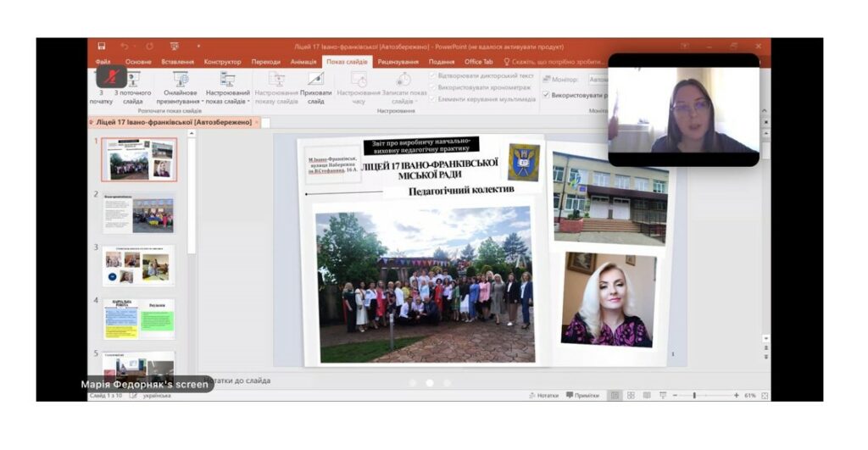Toggle Використовувати хронометраж checkbox
This screenshot has height=450, width=868.
coord(433,87)
